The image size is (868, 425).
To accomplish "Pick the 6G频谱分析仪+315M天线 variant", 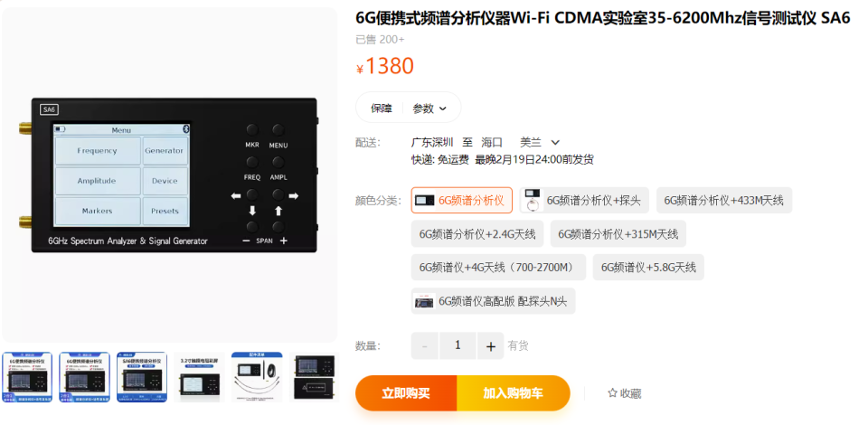I will [x=618, y=234].
